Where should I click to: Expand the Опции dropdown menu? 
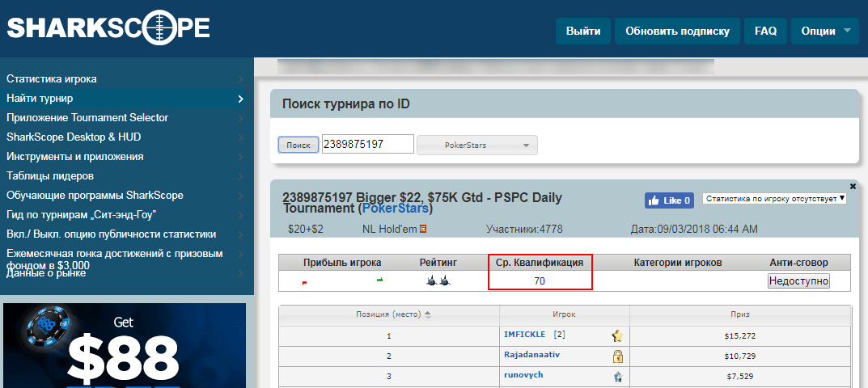pyautogui.click(x=824, y=32)
